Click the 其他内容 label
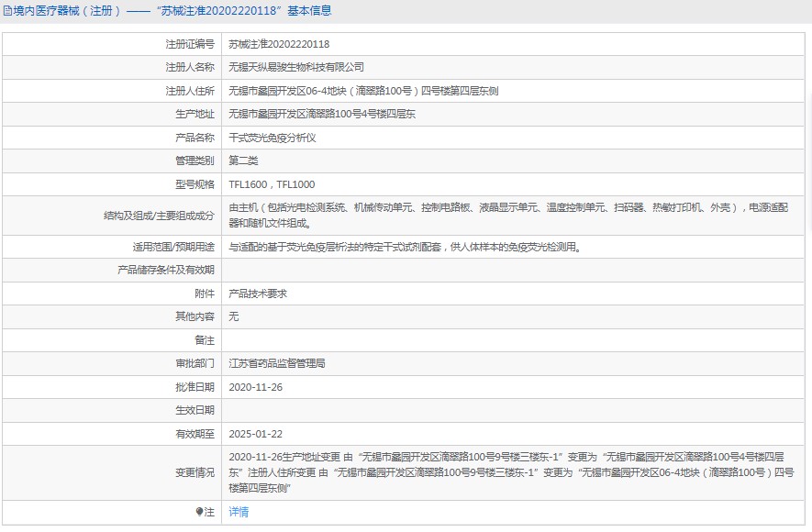This screenshot has width=812, height=532. (x=195, y=316)
